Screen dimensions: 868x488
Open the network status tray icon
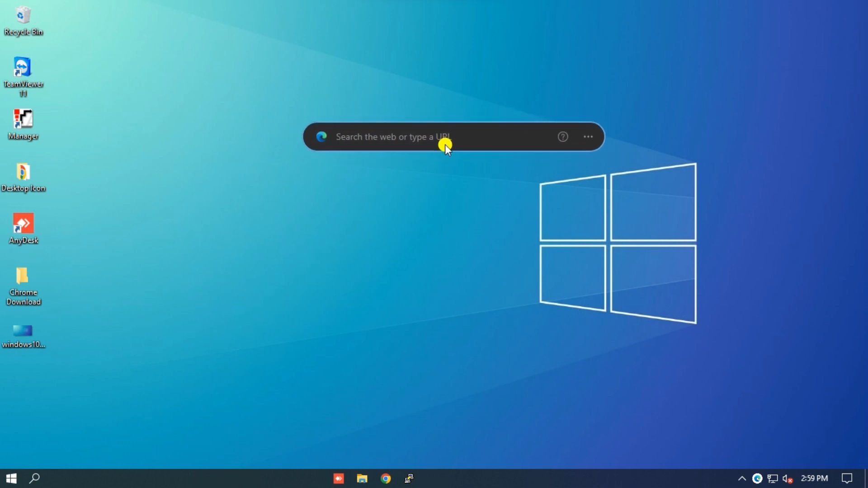[773, 478]
